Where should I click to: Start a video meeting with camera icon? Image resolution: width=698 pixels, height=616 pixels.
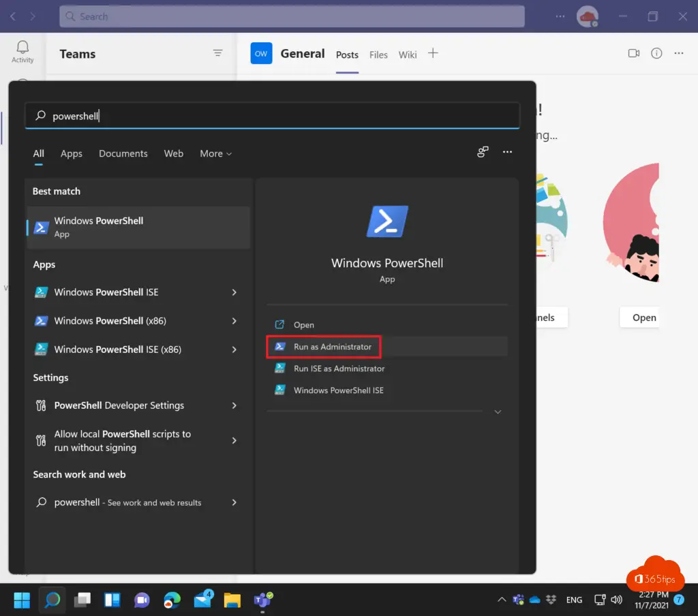click(x=634, y=53)
